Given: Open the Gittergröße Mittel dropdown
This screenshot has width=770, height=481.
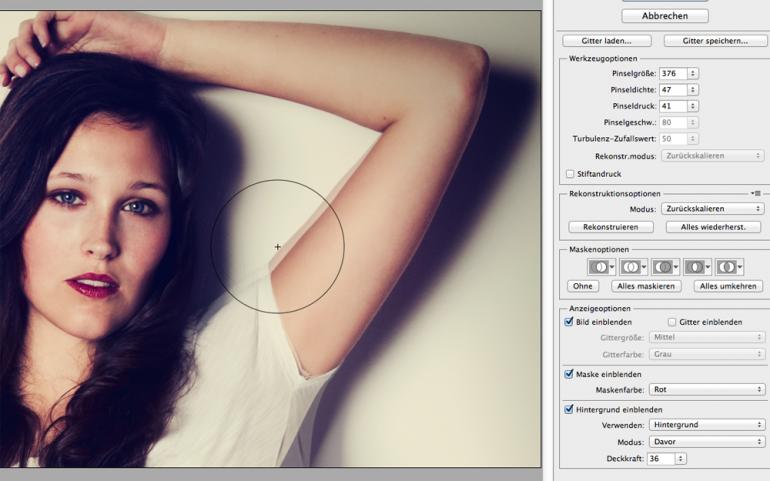Looking at the screenshot, I should [707, 337].
